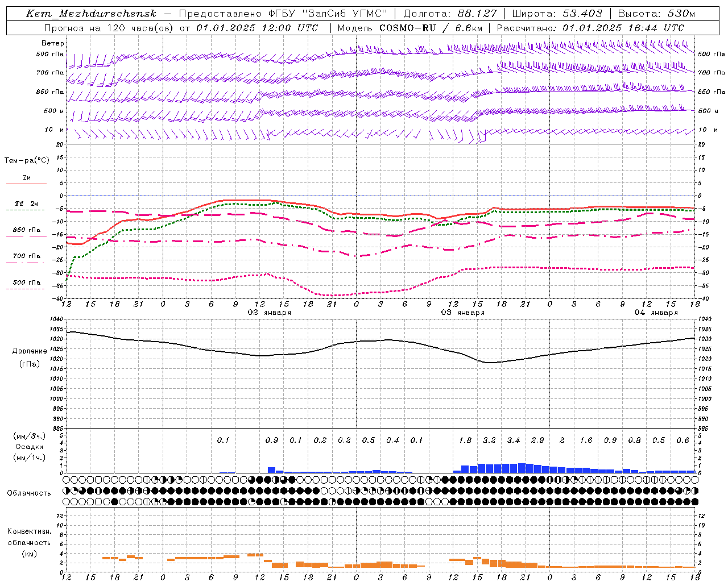Click the dotted pink legend line under 500 гПа
This screenshot has width=728, height=582.
[25, 289]
